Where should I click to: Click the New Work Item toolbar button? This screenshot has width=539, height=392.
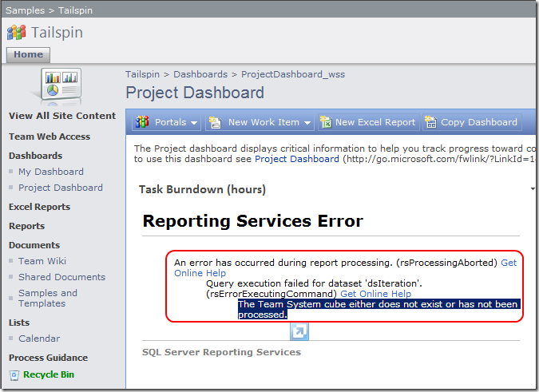[x=260, y=122]
